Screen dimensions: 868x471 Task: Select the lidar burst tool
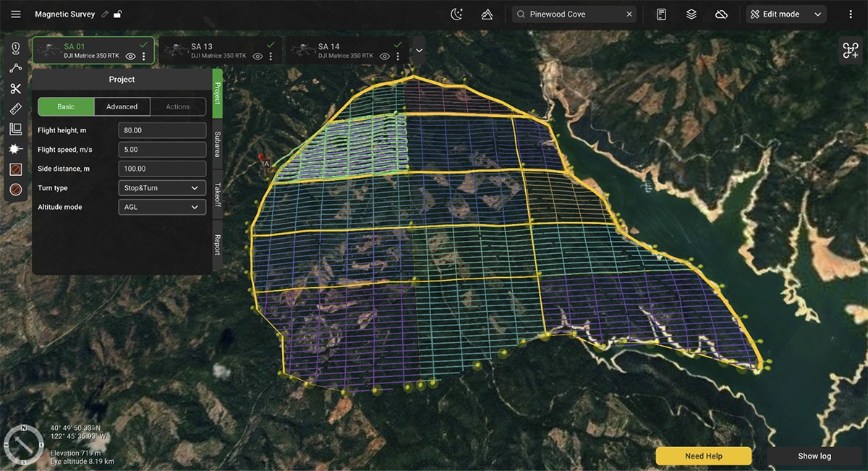(x=15, y=149)
